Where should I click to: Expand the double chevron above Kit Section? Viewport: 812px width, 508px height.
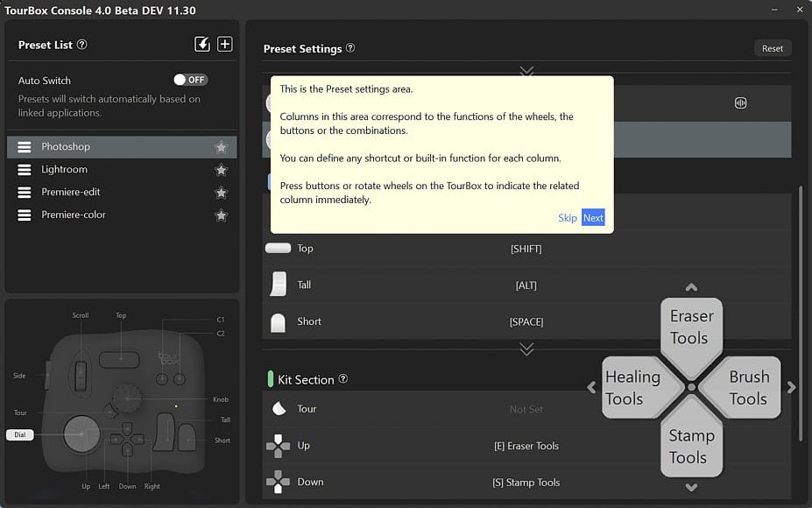click(x=526, y=349)
